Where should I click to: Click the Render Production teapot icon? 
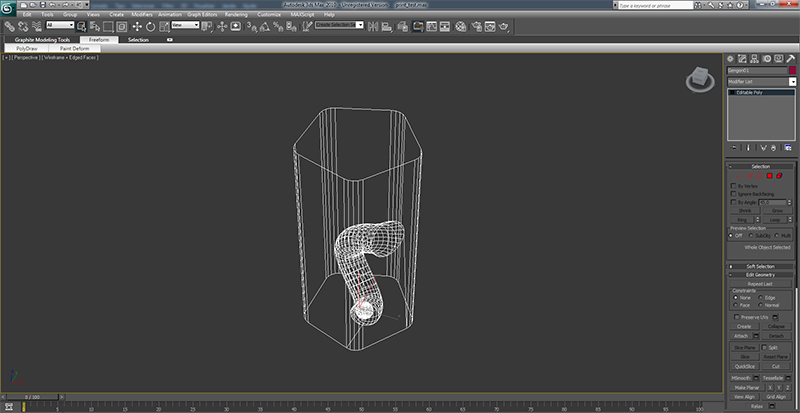pyautogui.click(x=504, y=27)
